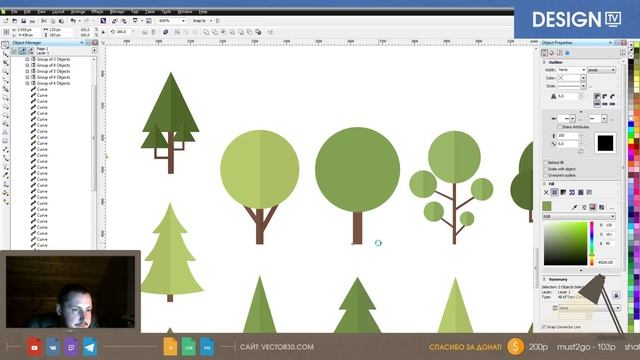Viewport: 640px width, 360px height.
Task: Click the Intersect shapes icon
Action: pos(224,32)
